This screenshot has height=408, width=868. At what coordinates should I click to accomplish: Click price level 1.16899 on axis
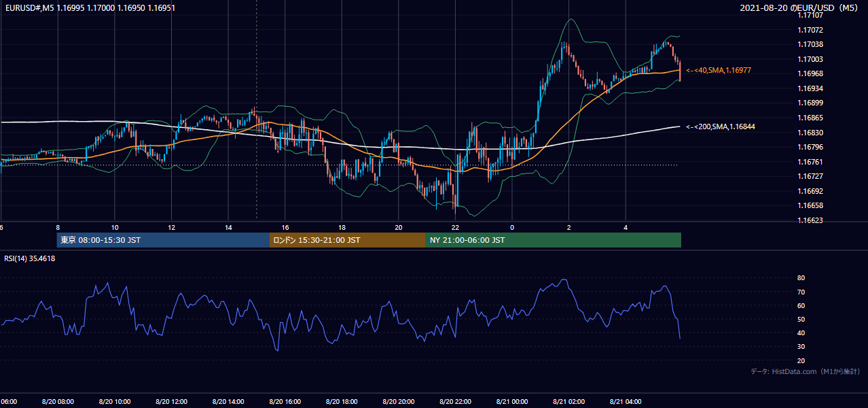click(x=810, y=103)
